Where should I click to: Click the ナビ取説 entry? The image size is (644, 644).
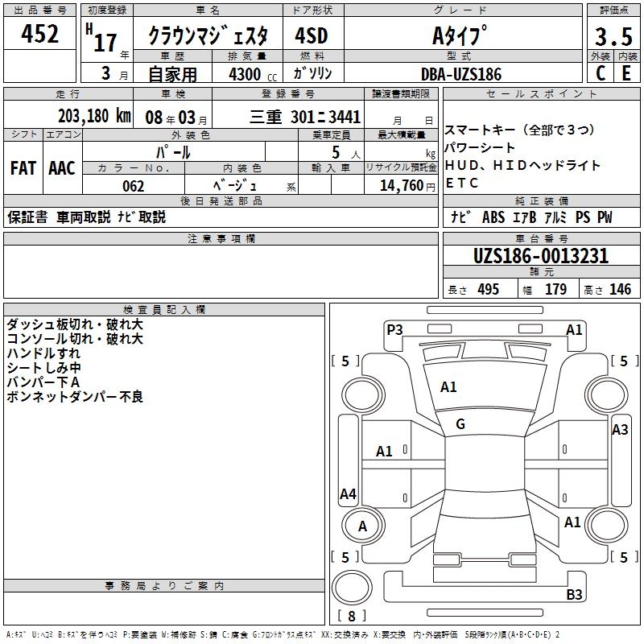tap(142, 217)
